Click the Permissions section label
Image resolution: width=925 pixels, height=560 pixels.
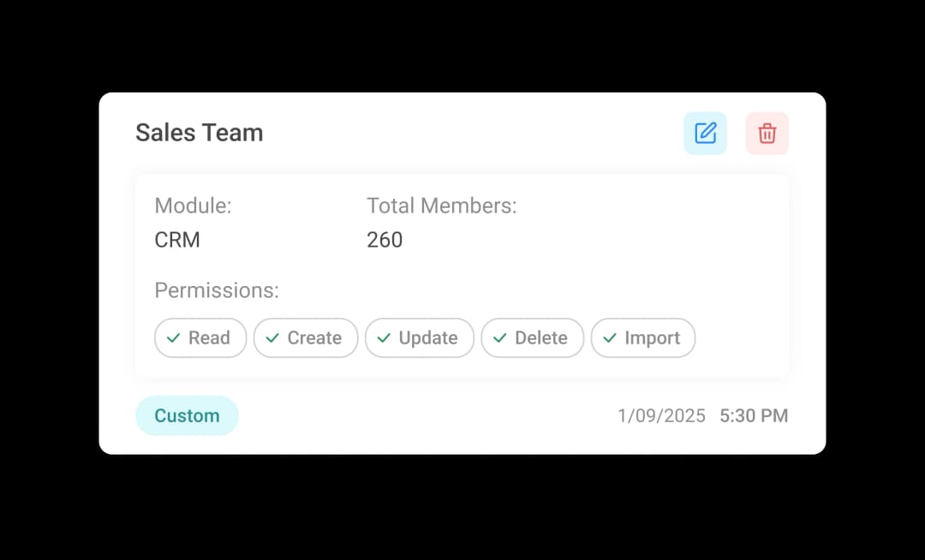216,290
